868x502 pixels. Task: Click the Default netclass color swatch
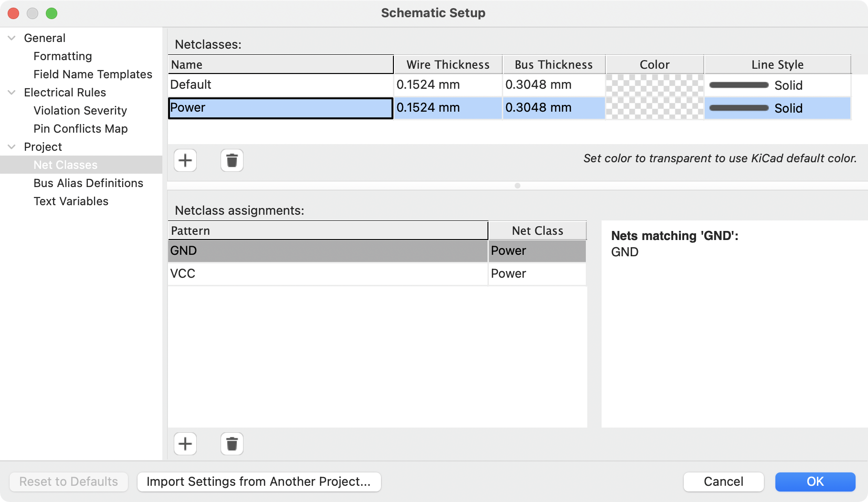click(x=655, y=85)
